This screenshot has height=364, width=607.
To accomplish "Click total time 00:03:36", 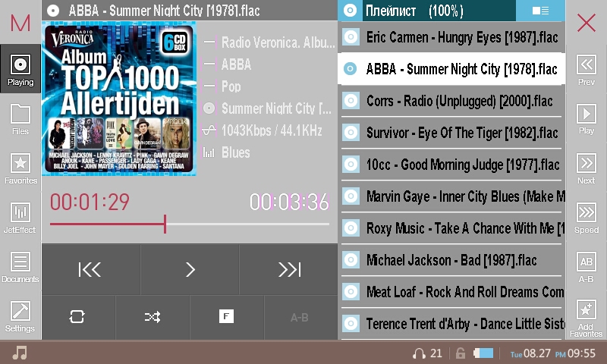I will click(289, 202).
